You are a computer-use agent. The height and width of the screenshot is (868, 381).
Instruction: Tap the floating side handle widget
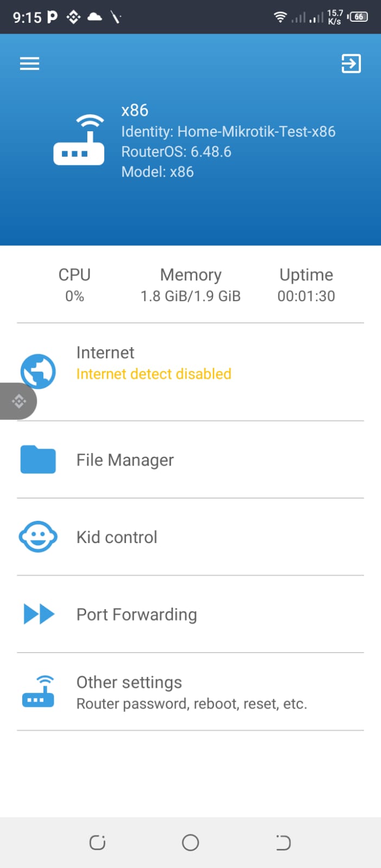coord(18,401)
